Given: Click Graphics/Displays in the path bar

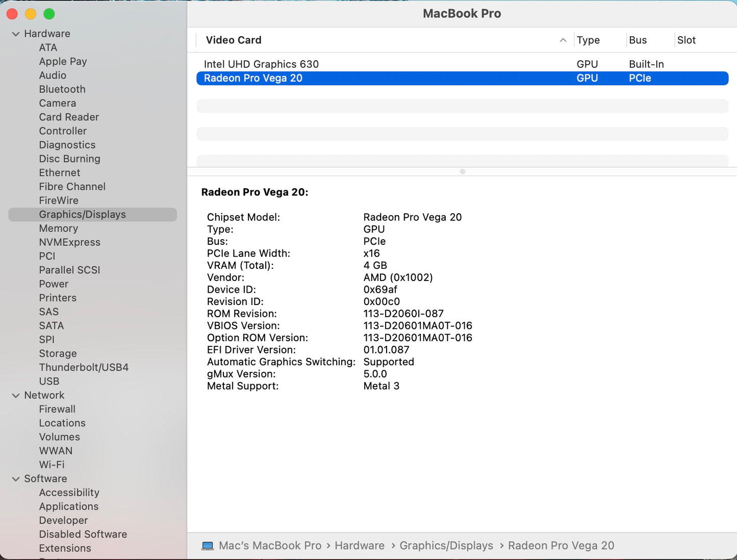Looking at the screenshot, I should pyautogui.click(x=446, y=546).
